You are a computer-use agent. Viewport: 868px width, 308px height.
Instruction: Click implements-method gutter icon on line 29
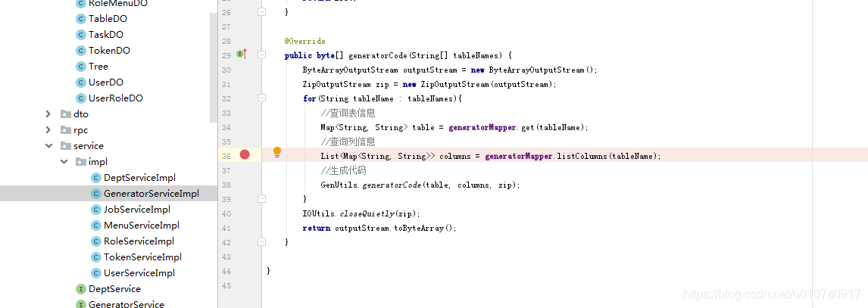pyautogui.click(x=242, y=54)
